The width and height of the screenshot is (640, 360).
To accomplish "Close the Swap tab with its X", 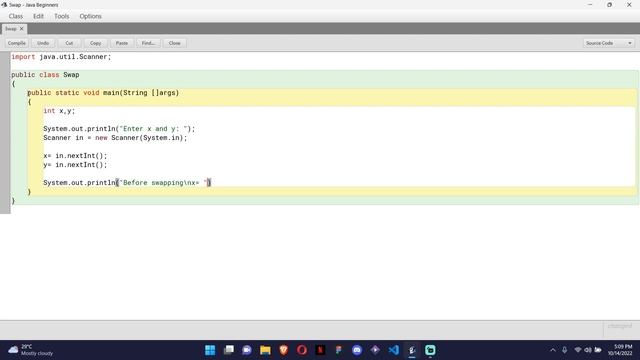I will 22,29.
